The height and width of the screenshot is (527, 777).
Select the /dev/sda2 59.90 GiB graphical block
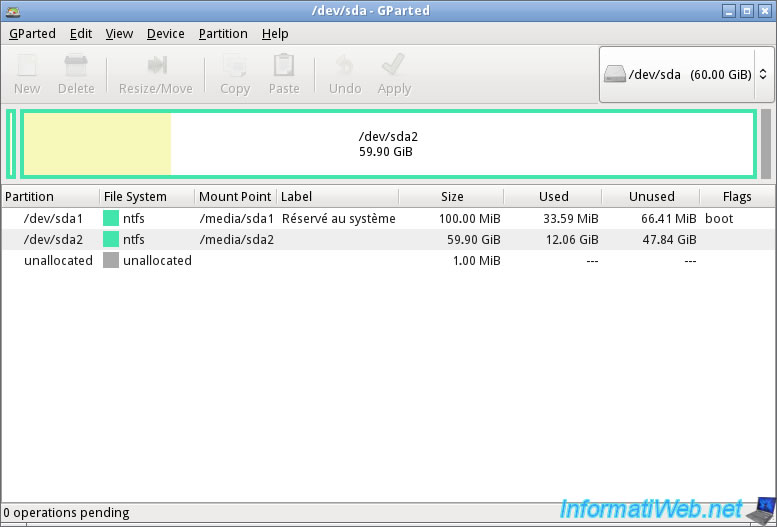[x=388, y=144]
